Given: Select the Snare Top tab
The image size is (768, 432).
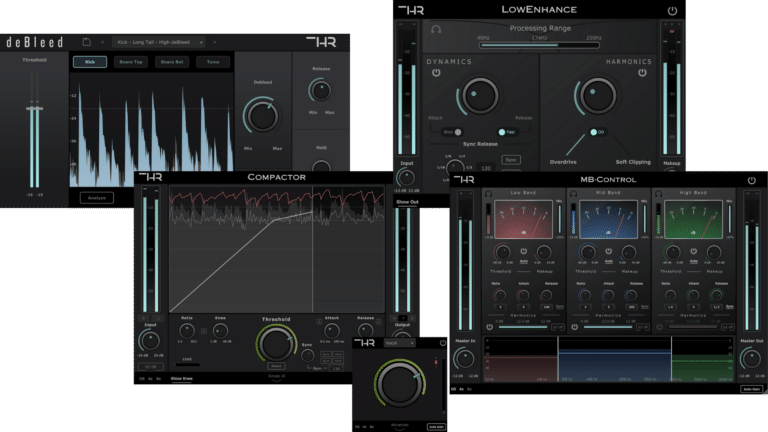Looking at the screenshot, I should click(129, 62).
